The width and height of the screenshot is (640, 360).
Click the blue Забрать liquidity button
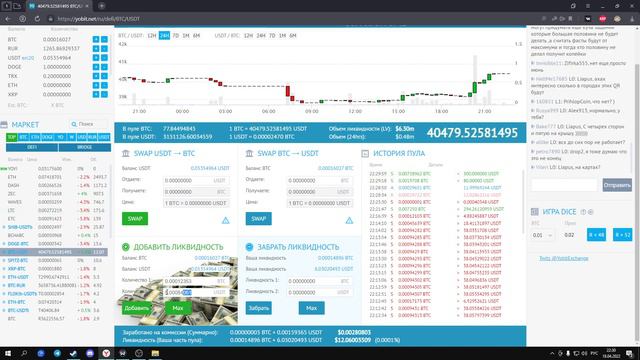point(258,308)
